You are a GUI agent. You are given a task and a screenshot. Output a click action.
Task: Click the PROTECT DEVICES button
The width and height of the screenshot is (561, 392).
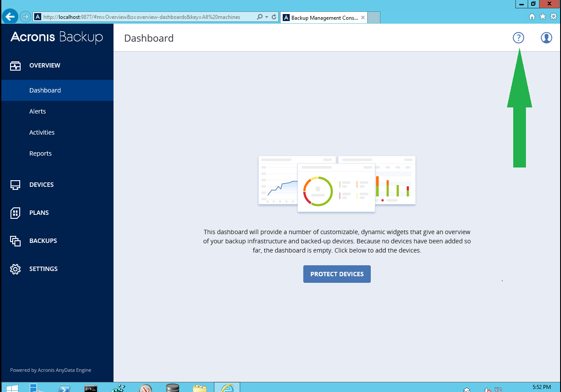coord(337,274)
